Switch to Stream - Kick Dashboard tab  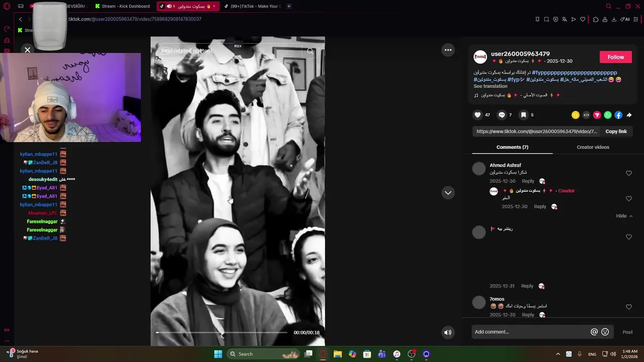pyautogui.click(x=123, y=6)
